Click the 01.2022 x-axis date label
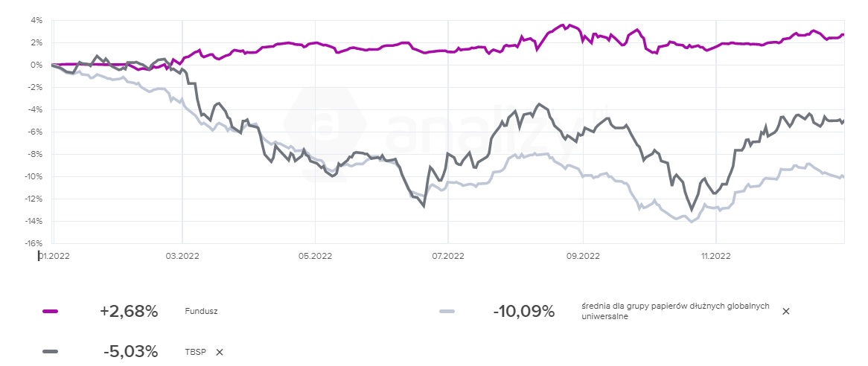Image resolution: width=868 pixels, height=366 pixels. tap(56, 257)
